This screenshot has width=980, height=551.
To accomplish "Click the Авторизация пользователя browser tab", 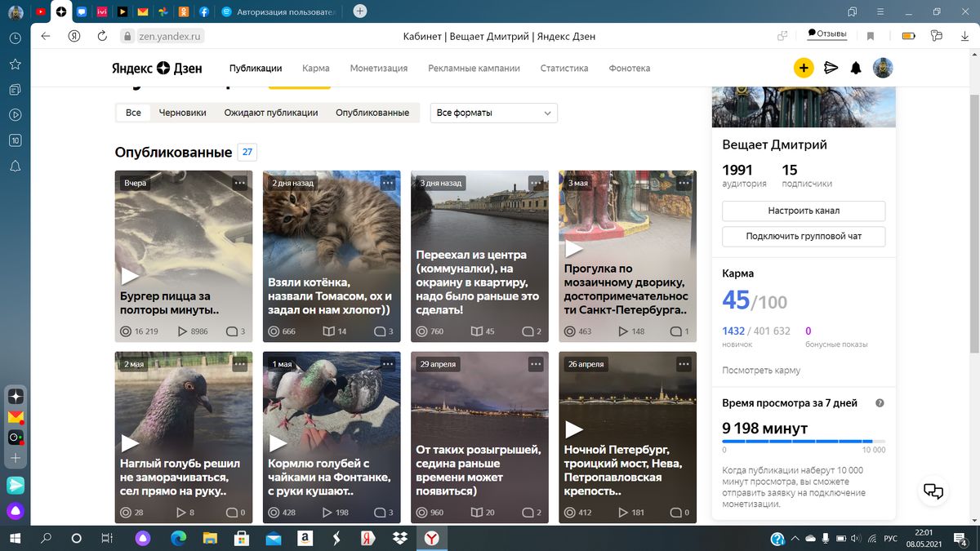I will point(279,11).
